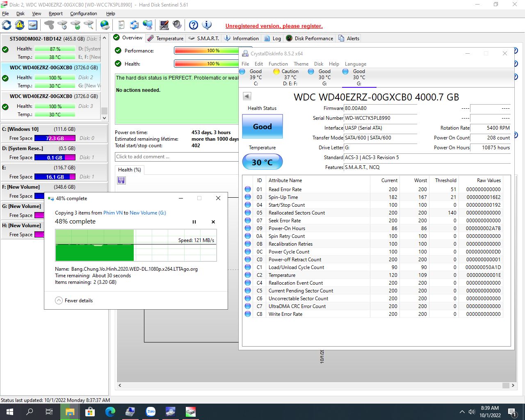Click the speaker sound toolbar icon
This screenshot has width=525, height=420.
pos(177,25)
